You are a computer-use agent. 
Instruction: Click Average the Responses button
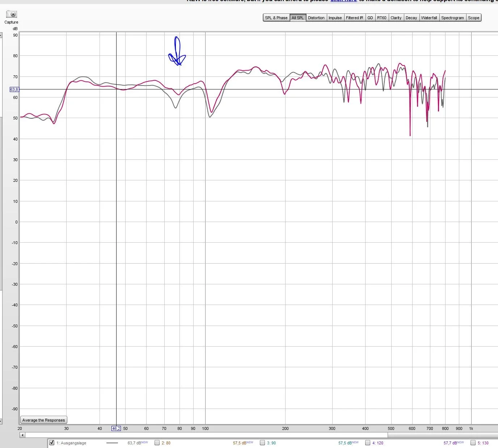coord(44,420)
